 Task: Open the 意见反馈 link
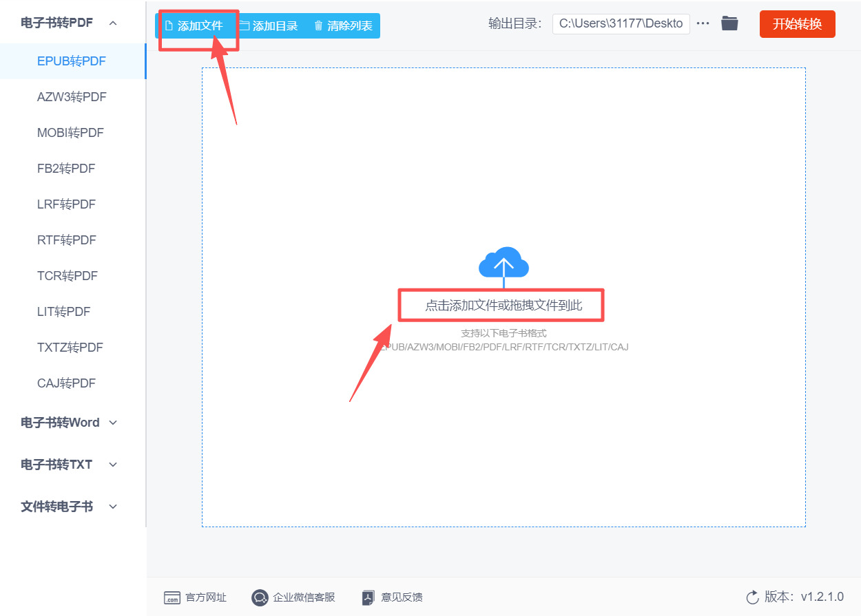[402, 597]
